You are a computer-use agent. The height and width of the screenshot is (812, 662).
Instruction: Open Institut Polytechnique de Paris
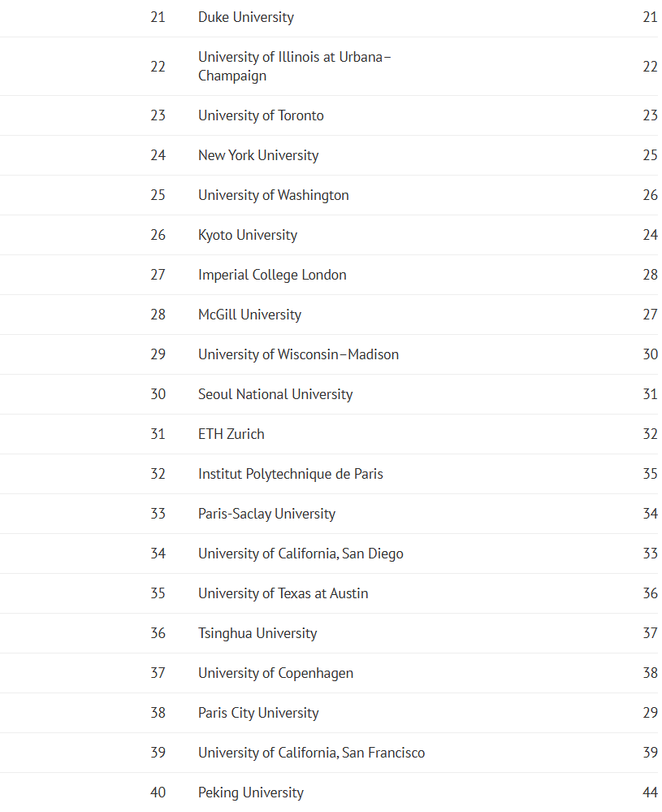[x=290, y=475]
